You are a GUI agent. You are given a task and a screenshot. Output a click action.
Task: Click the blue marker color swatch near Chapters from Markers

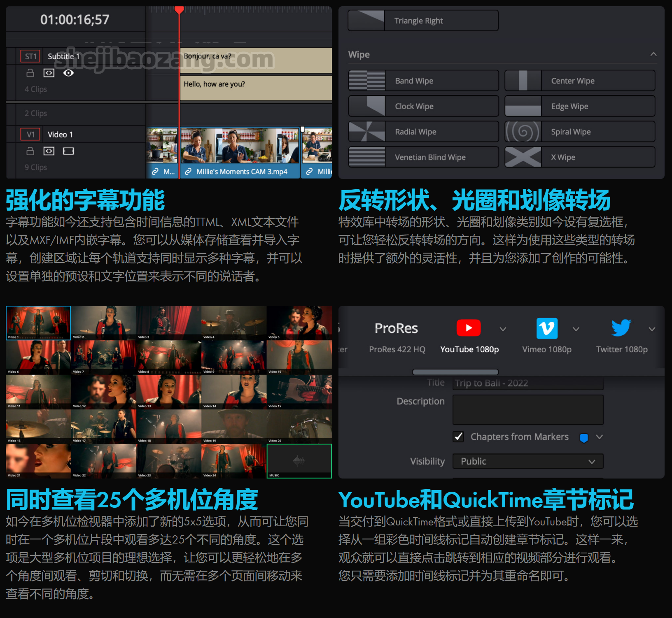[x=583, y=437]
